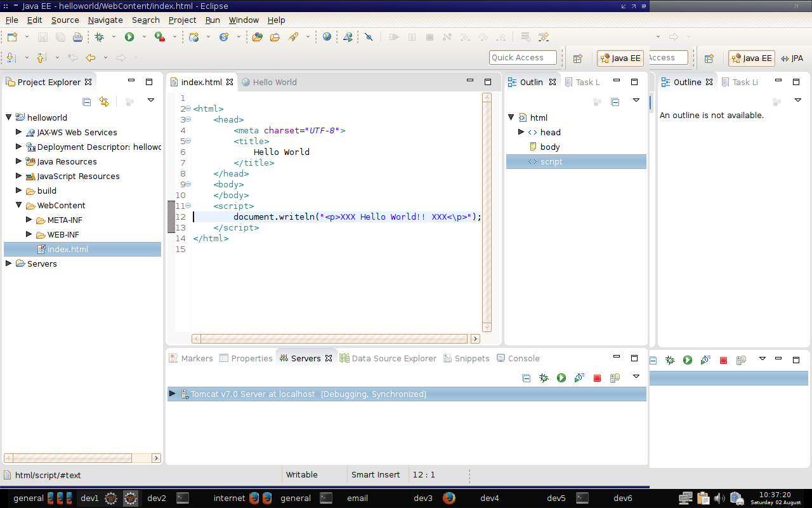The width and height of the screenshot is (812, 508).
Task: Open the Project Explorer view menu dropdown
Action: 151,100
